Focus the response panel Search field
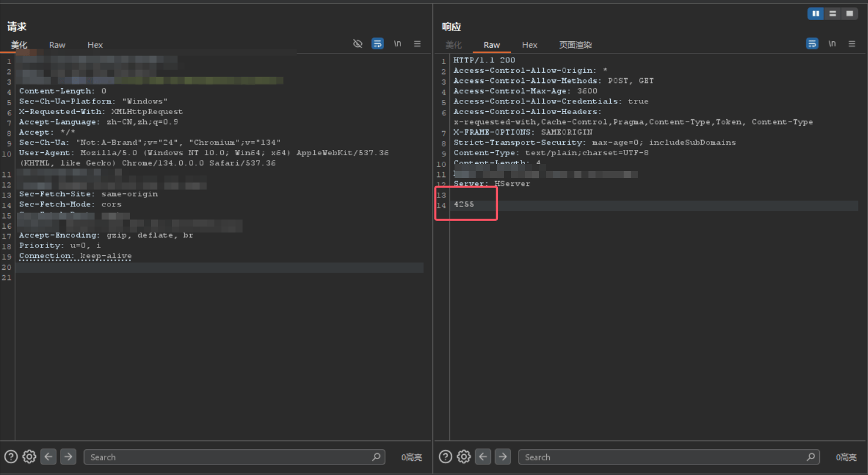The width and height of the screenshot is (868, 475). (x=669, y=457)
